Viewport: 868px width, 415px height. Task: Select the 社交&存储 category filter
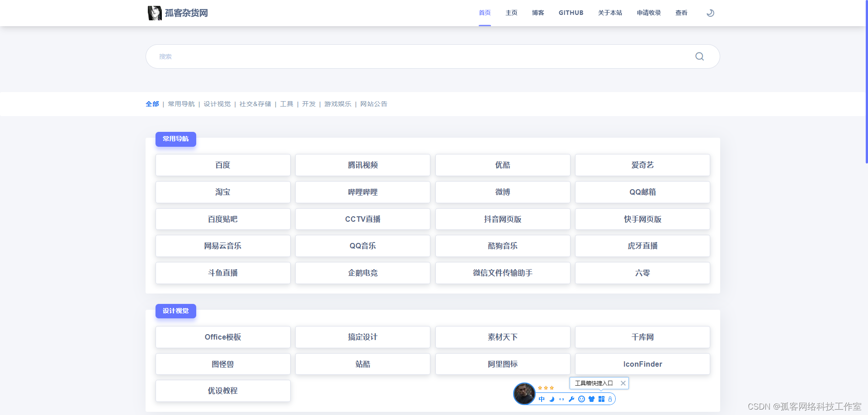pyautogui.click(x=255, y=104)
